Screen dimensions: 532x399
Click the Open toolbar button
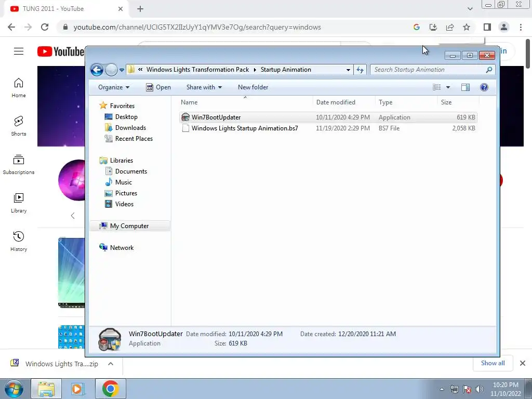[x=158, y=87]
